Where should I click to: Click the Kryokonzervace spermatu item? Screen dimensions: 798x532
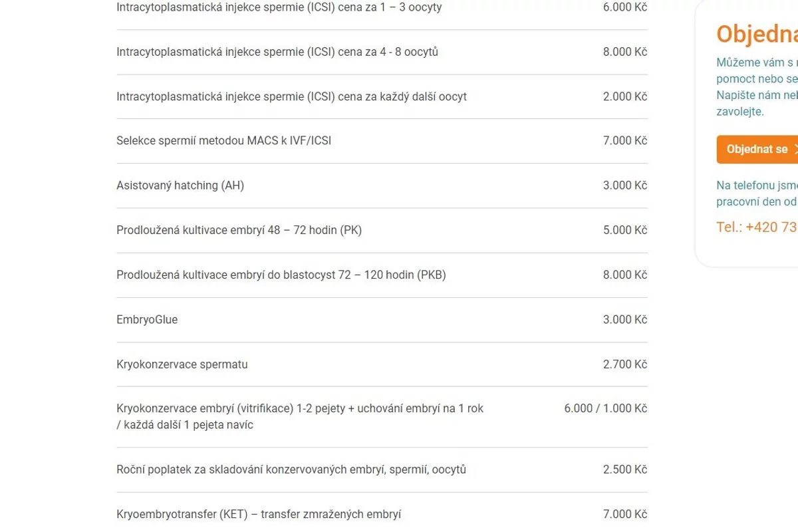tap(182, 364)
